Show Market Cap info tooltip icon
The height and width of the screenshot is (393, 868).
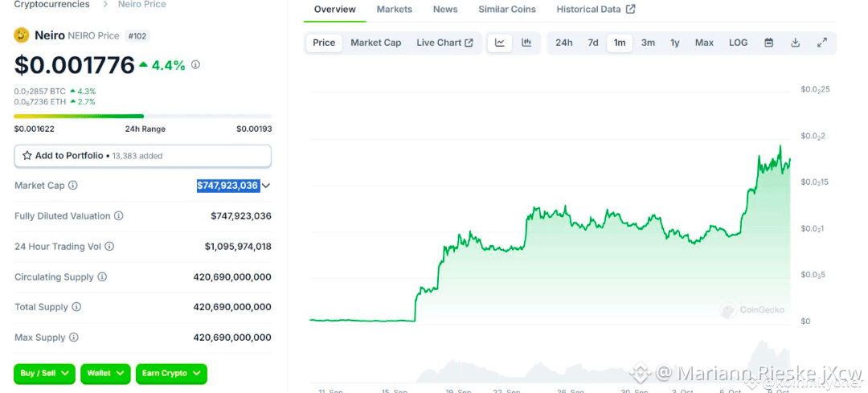(73, 186)
